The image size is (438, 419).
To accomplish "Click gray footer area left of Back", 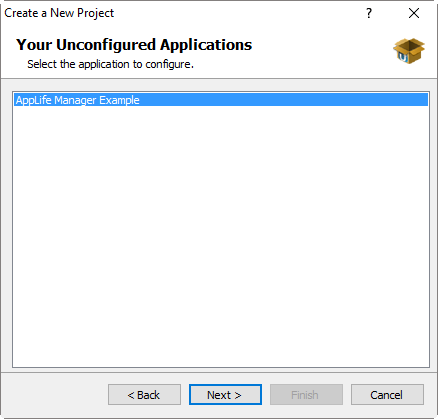I will [x=55, y=395].
